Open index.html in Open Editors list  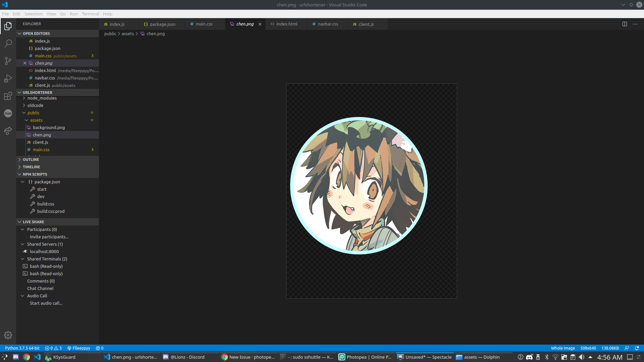[x=57, y=71]
